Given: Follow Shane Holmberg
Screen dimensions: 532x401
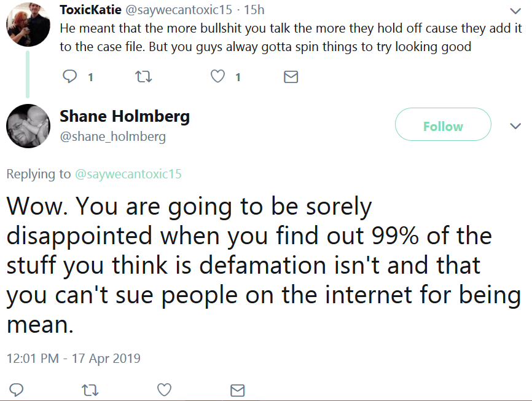Looking at the screenshot, I should [x=443, y=124].
